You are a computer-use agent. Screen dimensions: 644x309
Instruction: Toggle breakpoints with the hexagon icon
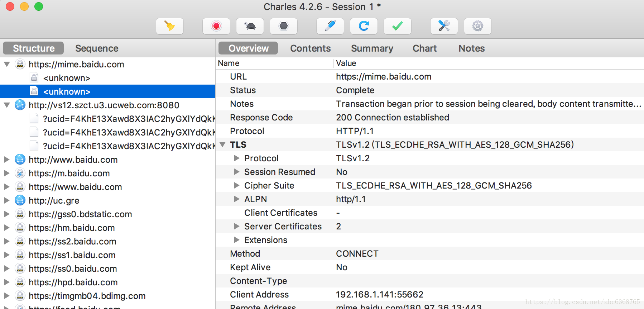point(284,26)
